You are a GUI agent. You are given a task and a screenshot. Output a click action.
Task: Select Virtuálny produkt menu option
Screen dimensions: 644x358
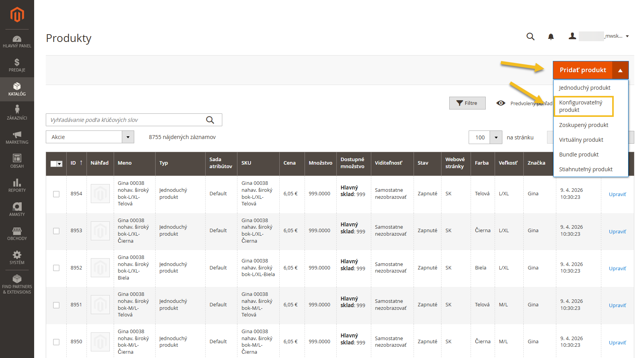click(x=581, y=140)
